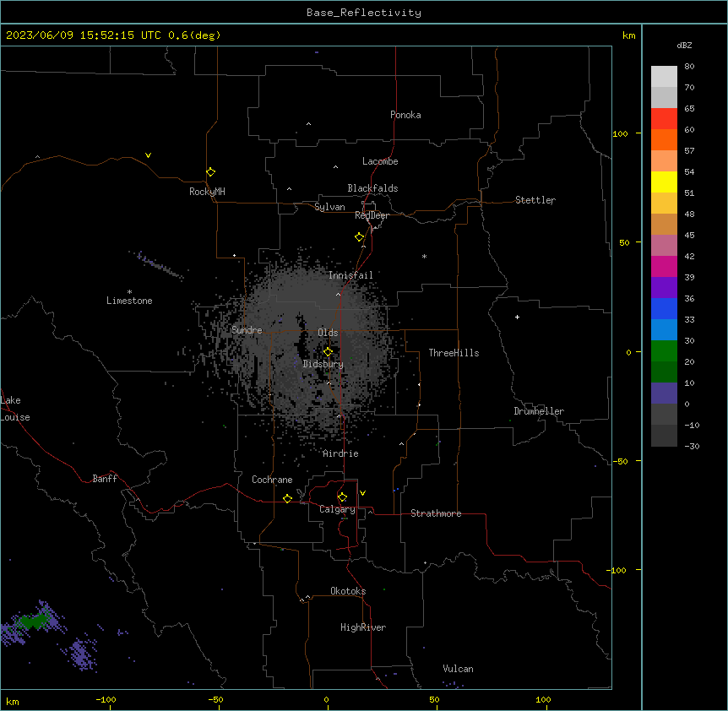Click the yellow v marker northwest of RockyMH
728x711 pixels.
(148, 155)
